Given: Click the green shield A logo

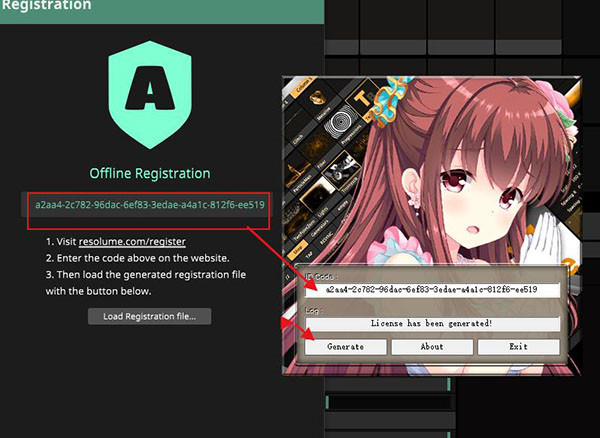Looking at the screenshot, I should point(150,94).
